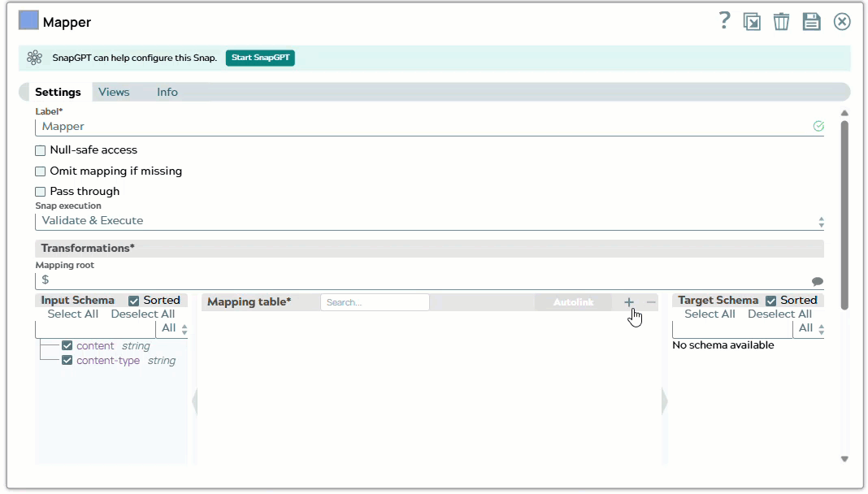
Task: Check Omit mapping if missing
Action: click(x=41, y=171)
